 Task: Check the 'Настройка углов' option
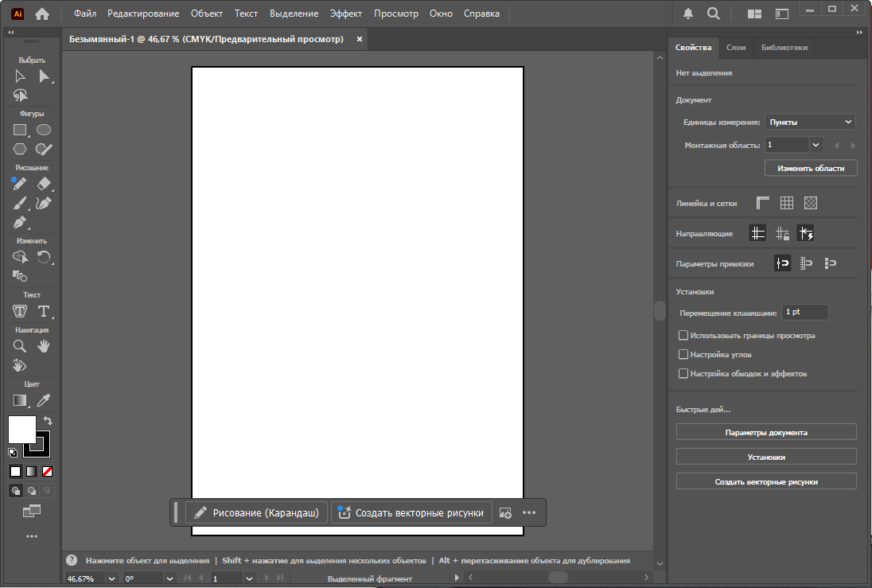click(x=683, y=354)
